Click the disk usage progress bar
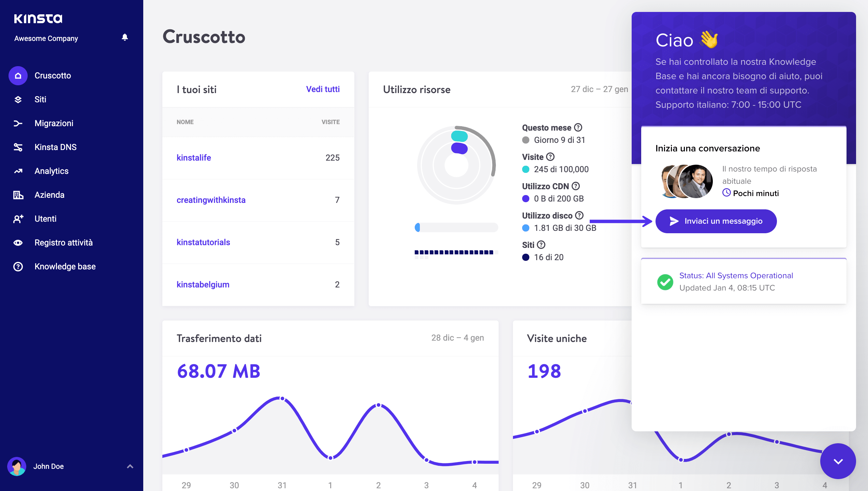This screenshot has width=868, height=491. click(456, 227)
